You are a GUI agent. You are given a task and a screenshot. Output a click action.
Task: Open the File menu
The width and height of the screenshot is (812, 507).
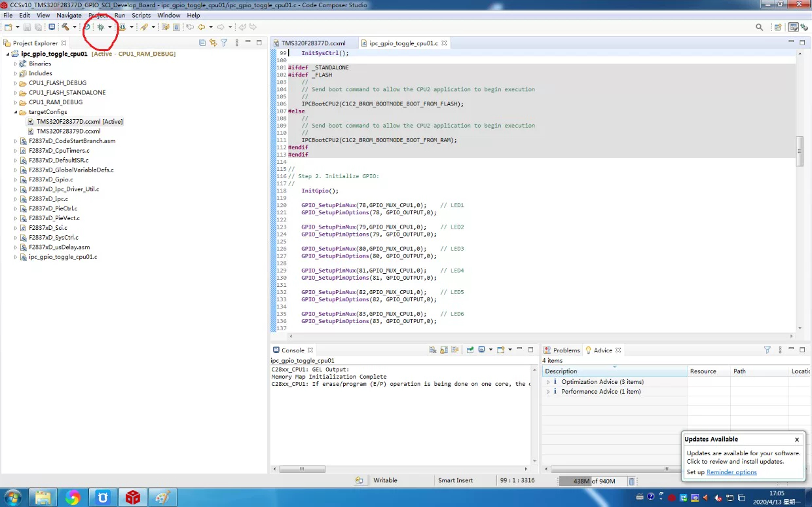click(x=8, y=15)
